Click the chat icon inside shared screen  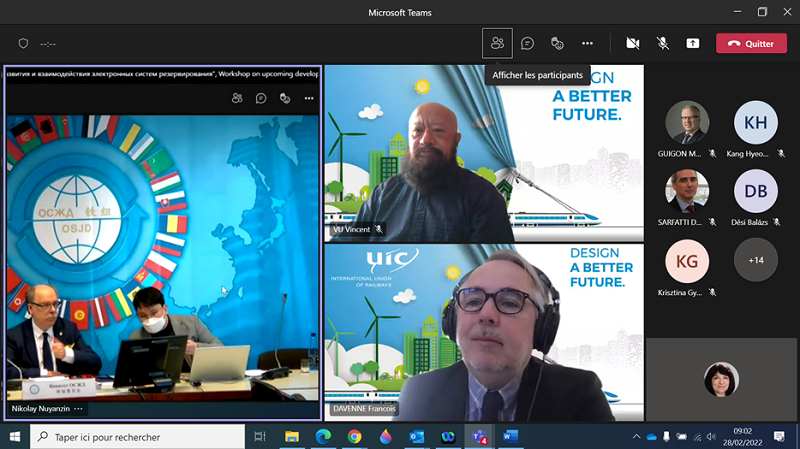click(x=261, y=98)
